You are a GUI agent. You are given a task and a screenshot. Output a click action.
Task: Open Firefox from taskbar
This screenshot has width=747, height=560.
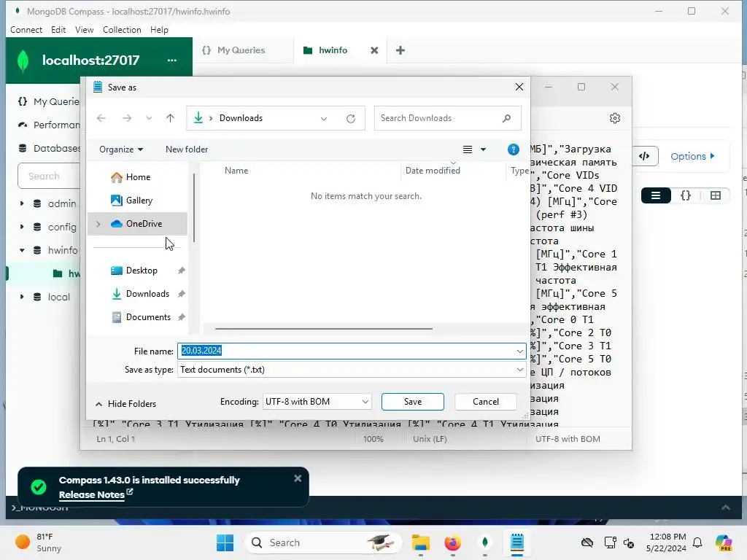coord(452,542)
